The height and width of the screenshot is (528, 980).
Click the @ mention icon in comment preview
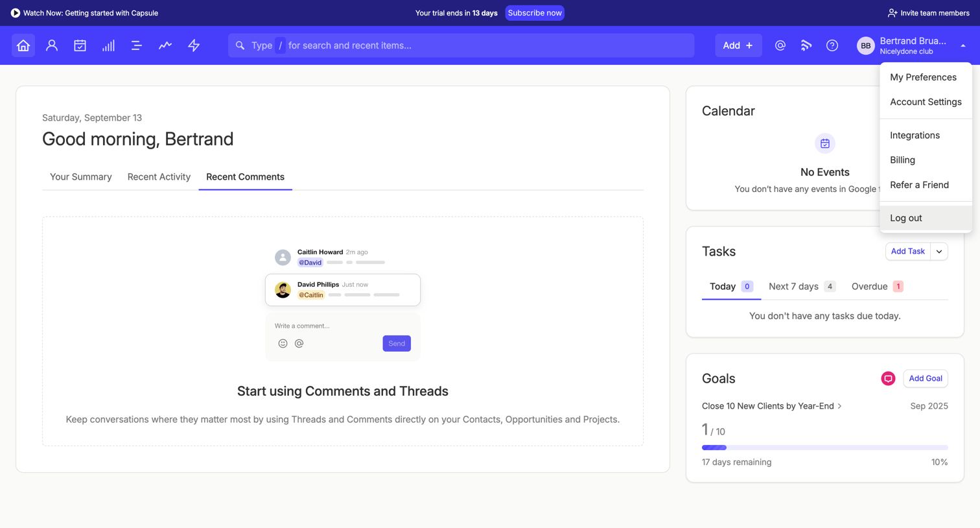(x=299, y=344)
